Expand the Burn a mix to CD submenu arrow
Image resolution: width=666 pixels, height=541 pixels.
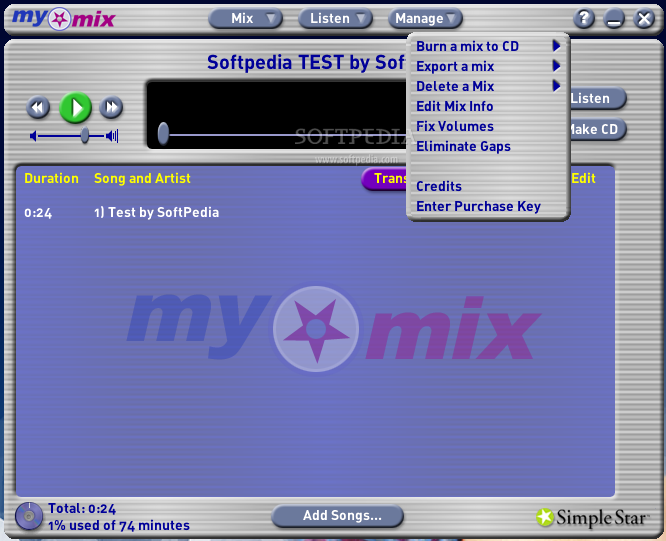pos(556,45)
